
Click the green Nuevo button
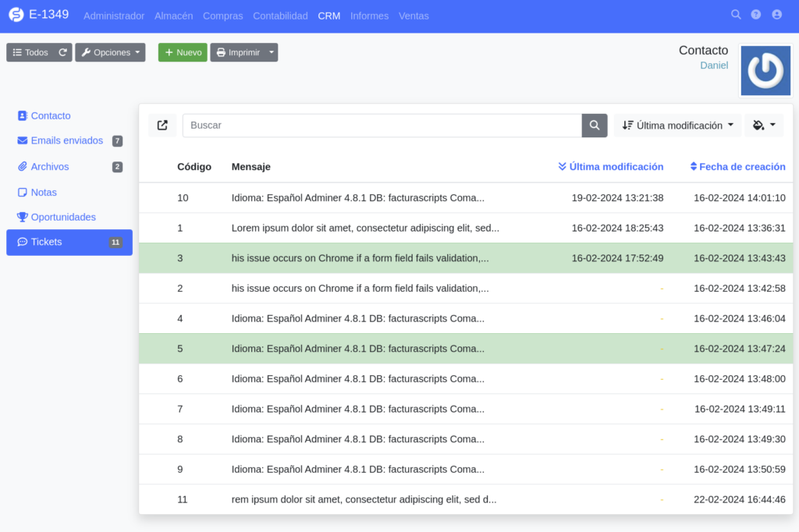[x=183, y=52]
